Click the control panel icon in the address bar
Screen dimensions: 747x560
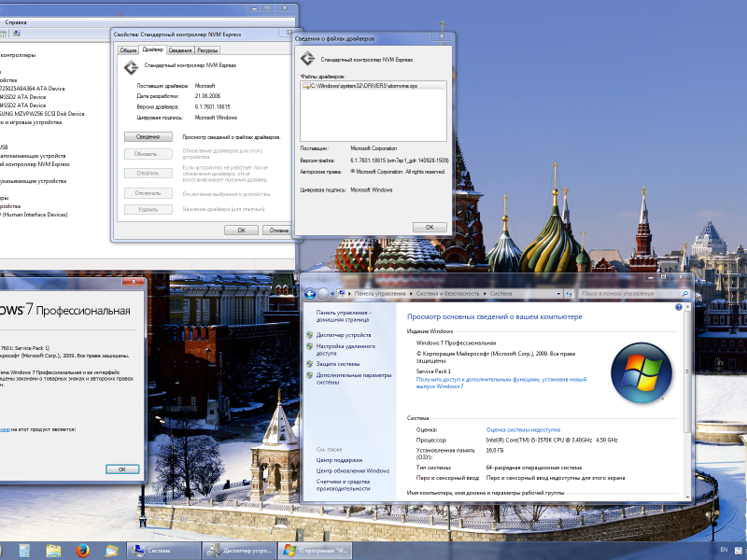341,293
